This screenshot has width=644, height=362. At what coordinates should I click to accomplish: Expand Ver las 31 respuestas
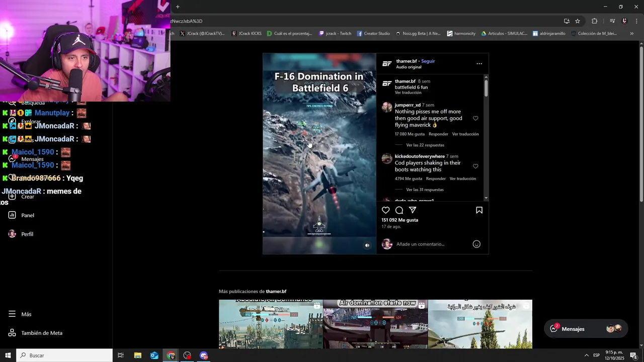(425, 190)
